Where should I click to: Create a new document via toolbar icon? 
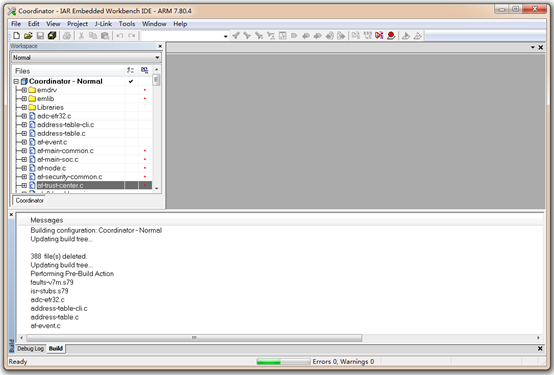[16, 36]
